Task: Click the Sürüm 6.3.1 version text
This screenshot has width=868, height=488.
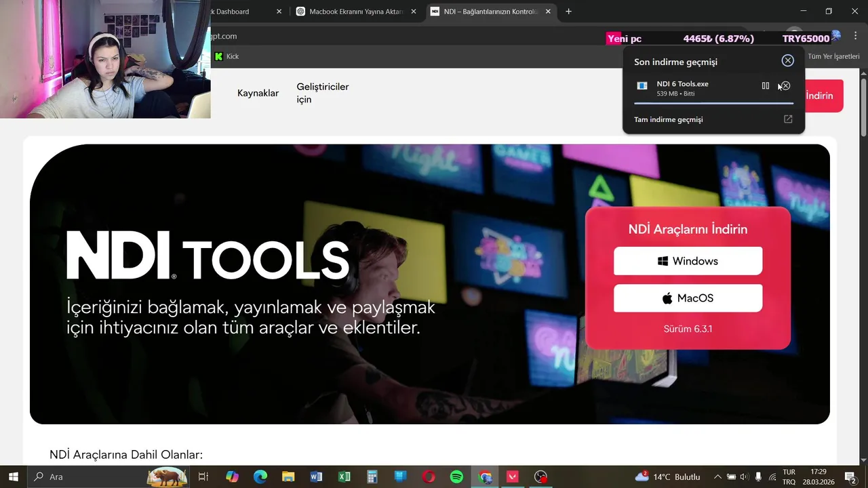Action: point(688,329)
